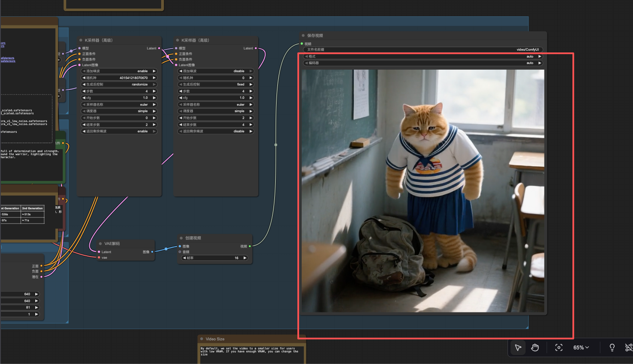Decrease 步数 in first K sampler
The width and height of the screenshot is (633, 364).
(x=84, y=91)
